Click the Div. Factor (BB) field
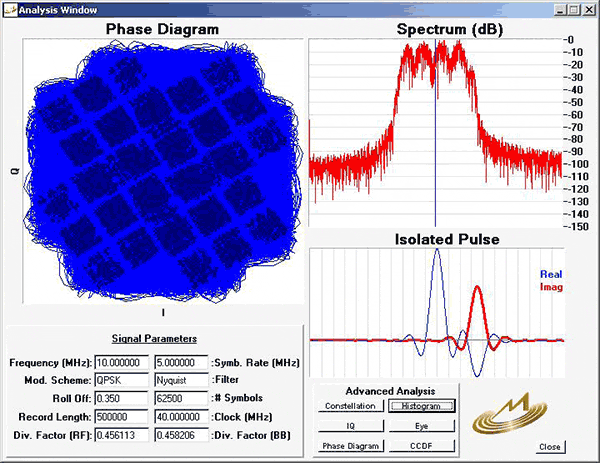The width and height of the screenshot is (600, 463). pyautogui.click(x=181, y=435)
